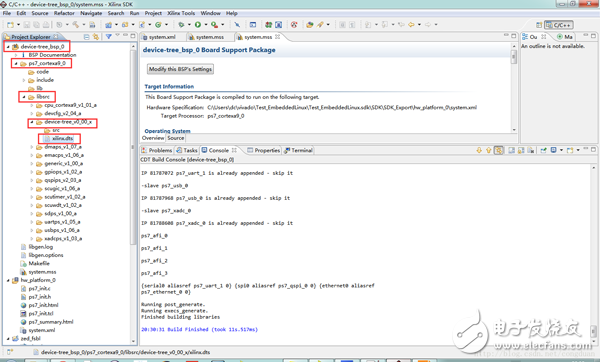This screenshot has width=600, height=362.
Task: Collapse the libsrc folder
Action: [x=24, y=97]
